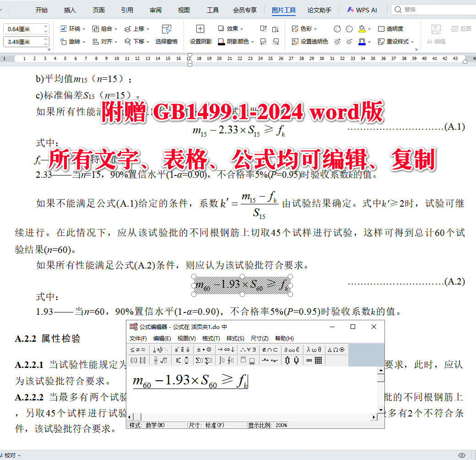Screen dimensions: 476x460
Task: Increase picture brightness sun icon
Action: (337, 42)
